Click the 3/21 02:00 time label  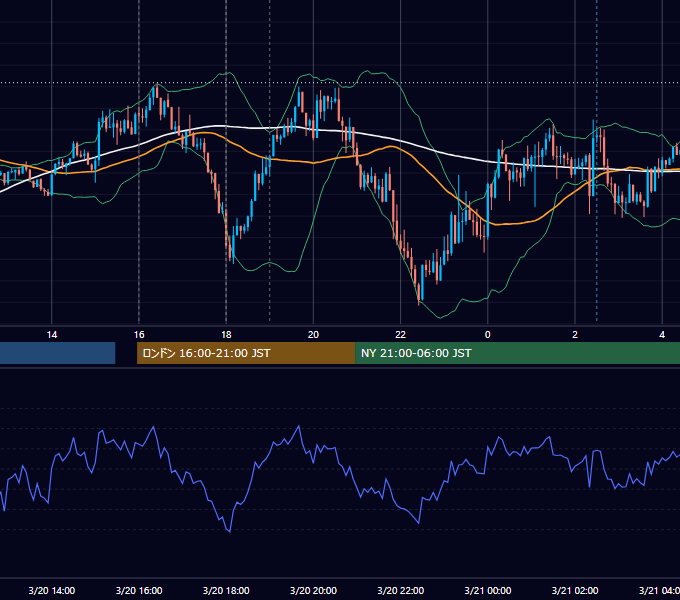pyautogui.click(x=575, y=590)
